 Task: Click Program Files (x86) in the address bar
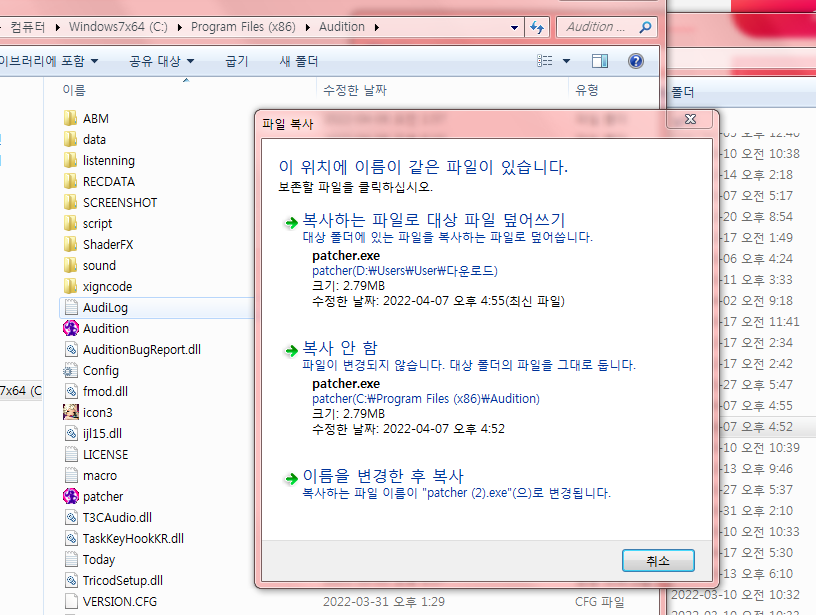coord(243,27)
